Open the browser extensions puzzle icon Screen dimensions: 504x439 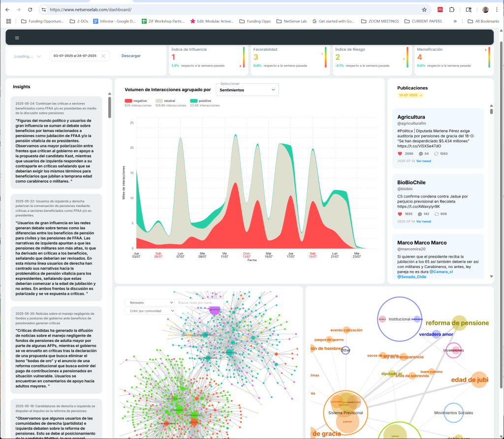coord(452,9)
